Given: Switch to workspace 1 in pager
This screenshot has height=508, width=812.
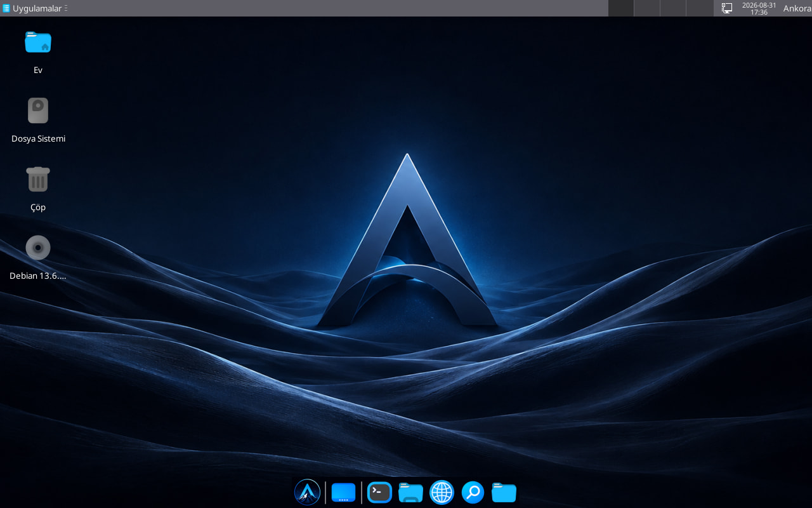Looking at the screenshot, I should (621, 8).
